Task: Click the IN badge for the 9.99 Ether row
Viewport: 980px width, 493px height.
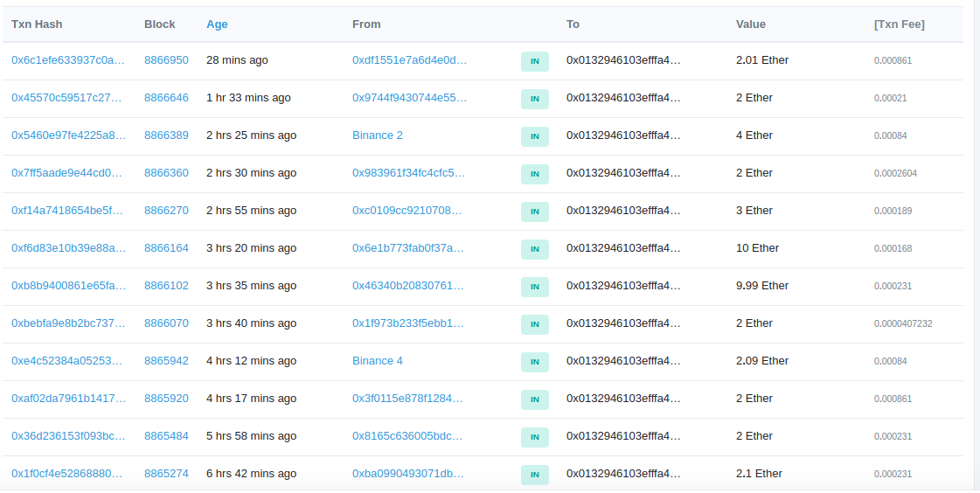Action: tap(535, 287)
